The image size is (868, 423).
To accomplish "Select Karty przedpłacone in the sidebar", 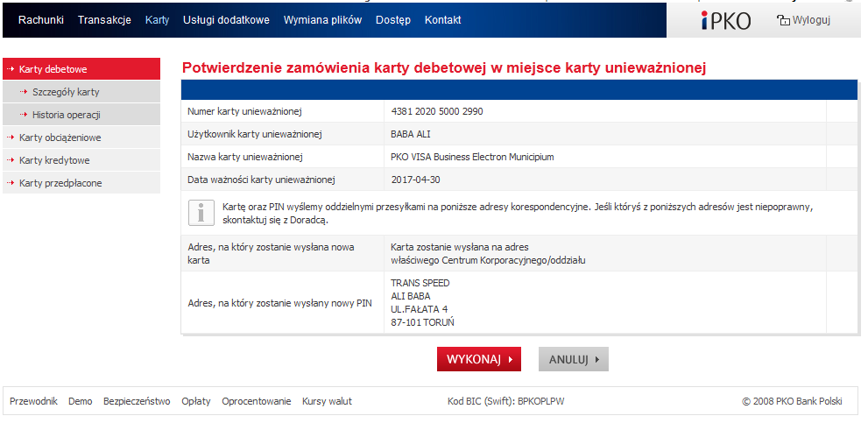I will click(x=81, y=183).
